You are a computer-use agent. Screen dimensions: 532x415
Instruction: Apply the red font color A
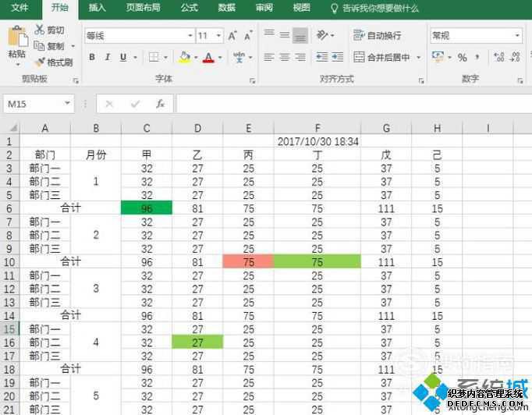point(208,58)
